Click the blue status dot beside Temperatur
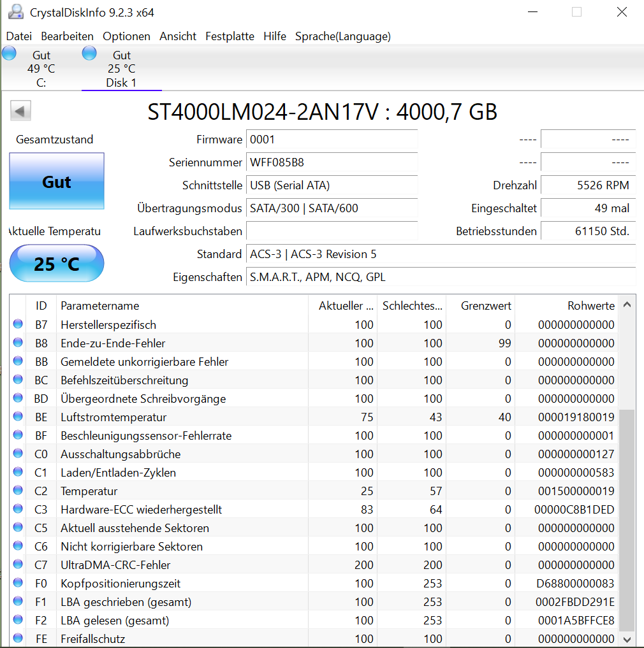644x648 pixels. (19, 490)
